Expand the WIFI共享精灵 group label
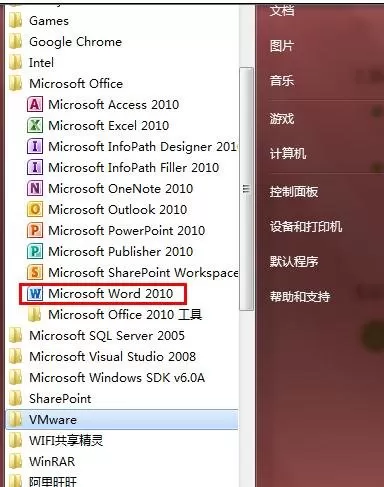Screen dimensions: 384x487 [x=66, y=441]
